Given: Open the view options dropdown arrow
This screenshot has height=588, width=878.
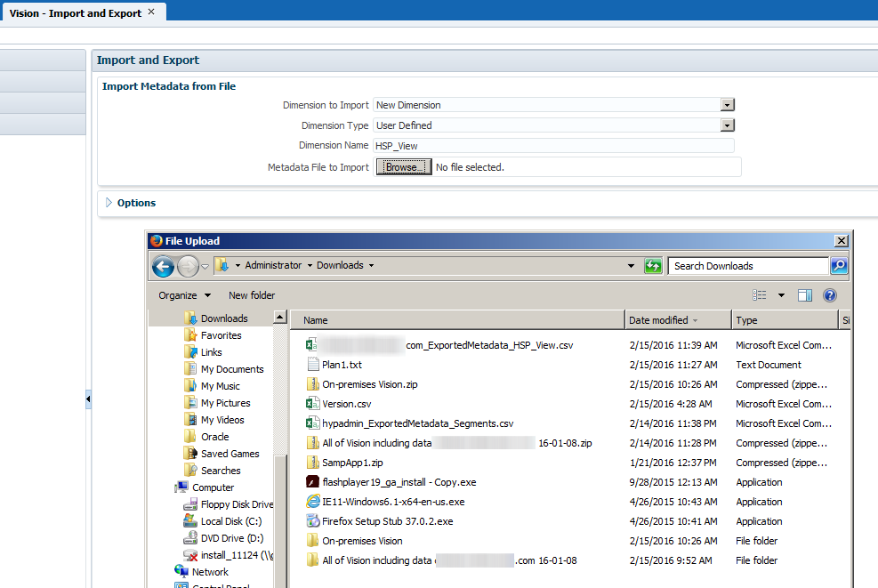Looking at the screenshot, I should click(x=781, y=295).
